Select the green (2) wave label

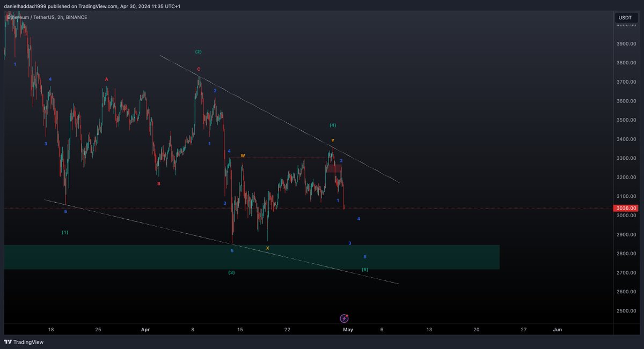click(199, 52)
